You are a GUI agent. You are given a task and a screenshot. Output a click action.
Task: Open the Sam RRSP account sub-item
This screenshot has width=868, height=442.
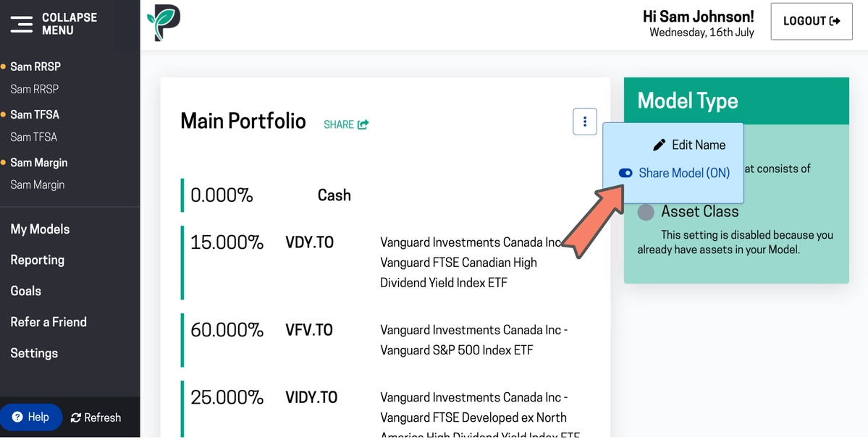34,89
